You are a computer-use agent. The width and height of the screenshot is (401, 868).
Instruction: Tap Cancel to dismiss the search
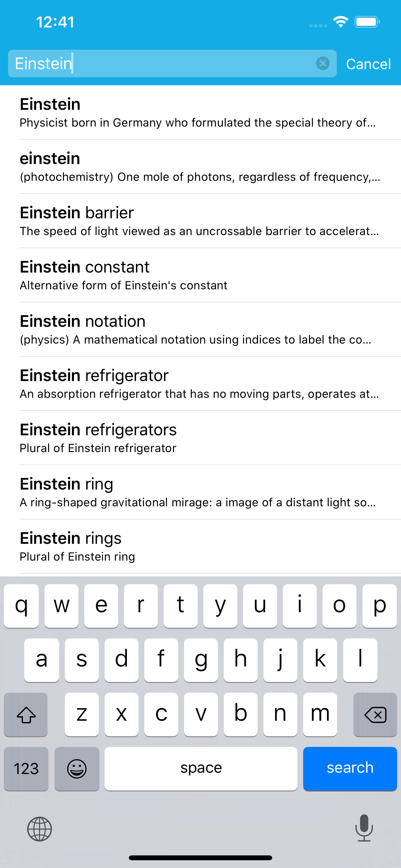click(x=368, y=63)
